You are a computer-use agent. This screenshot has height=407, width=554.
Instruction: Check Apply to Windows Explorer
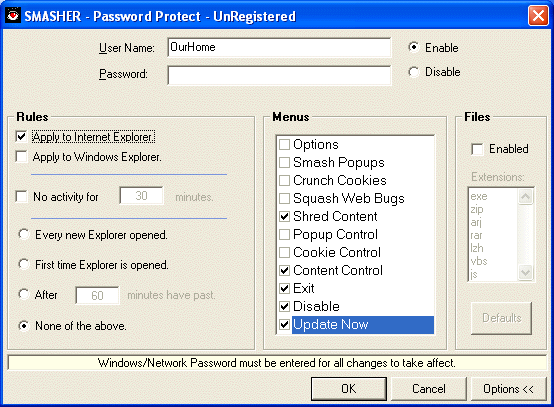21,157
